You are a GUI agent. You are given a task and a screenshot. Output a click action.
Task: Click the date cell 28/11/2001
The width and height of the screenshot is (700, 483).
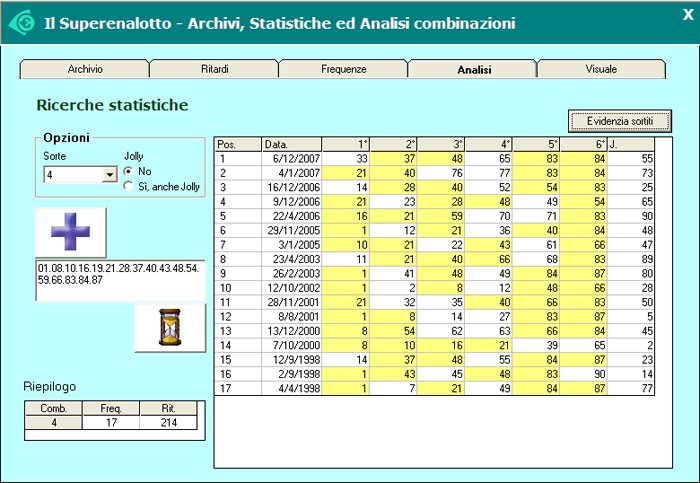coord(292,302)
